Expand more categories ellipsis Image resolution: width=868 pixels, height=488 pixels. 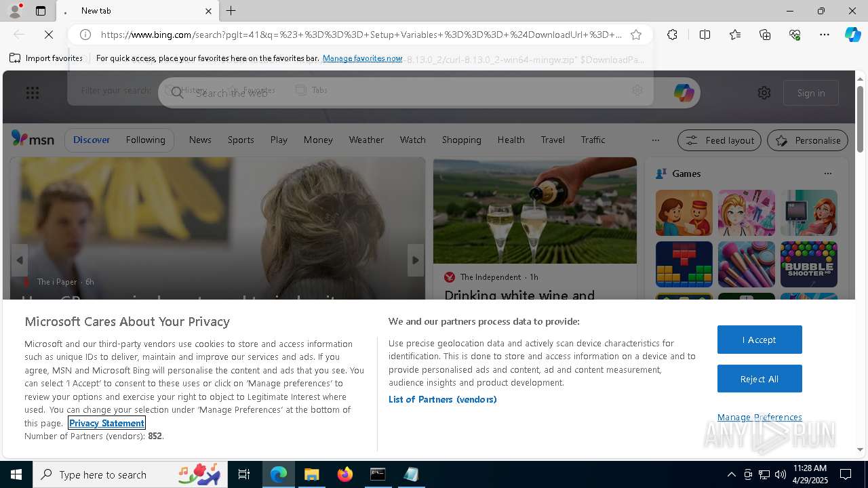(655, 140)
